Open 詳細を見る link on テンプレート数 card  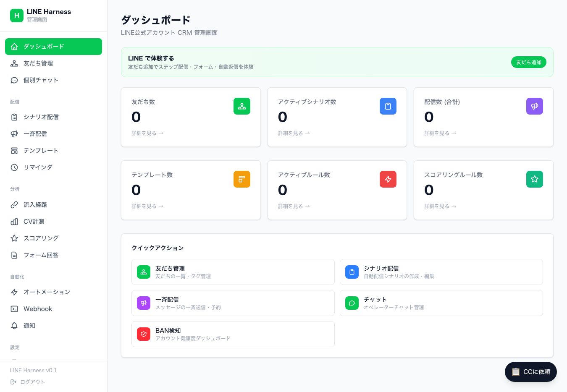point(147,206)
